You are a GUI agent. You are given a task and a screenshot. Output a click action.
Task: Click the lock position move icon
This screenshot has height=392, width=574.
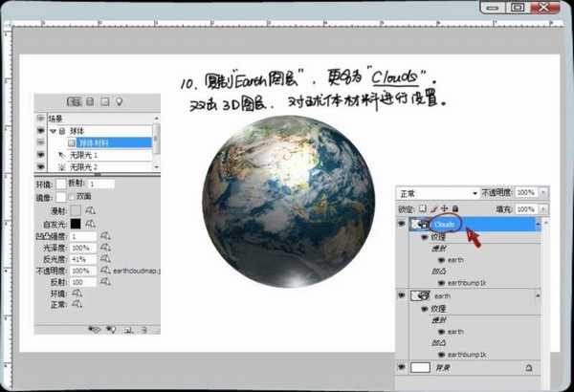(445, 207)
